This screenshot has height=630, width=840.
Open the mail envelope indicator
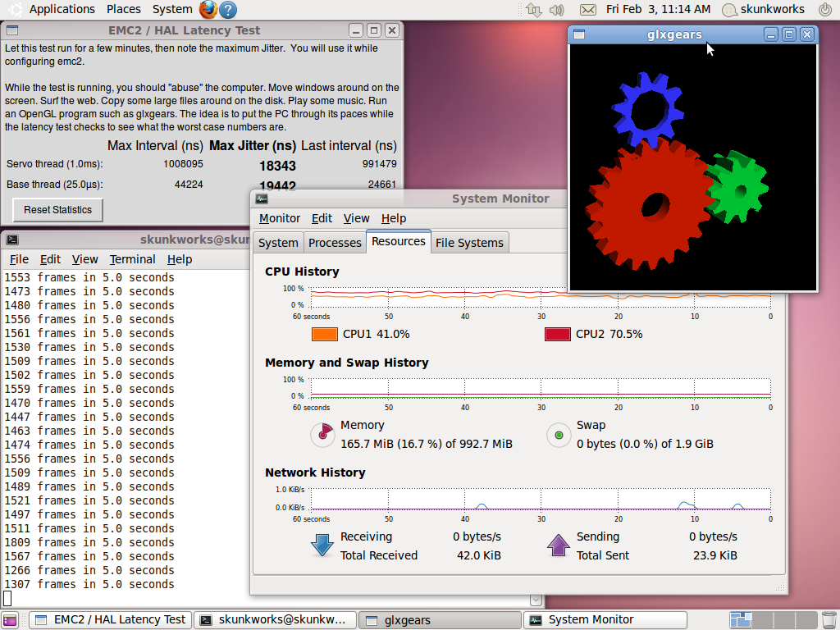pyautogui.click(x=587, y=10)
